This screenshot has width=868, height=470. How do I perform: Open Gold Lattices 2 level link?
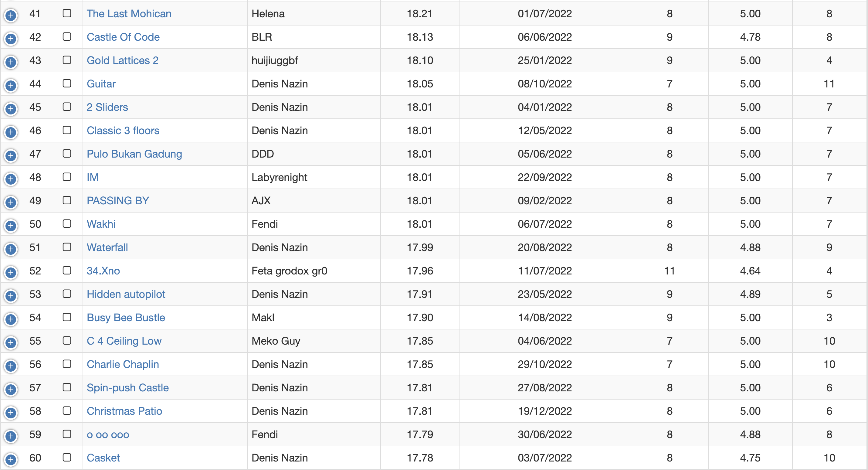point(122,60)
